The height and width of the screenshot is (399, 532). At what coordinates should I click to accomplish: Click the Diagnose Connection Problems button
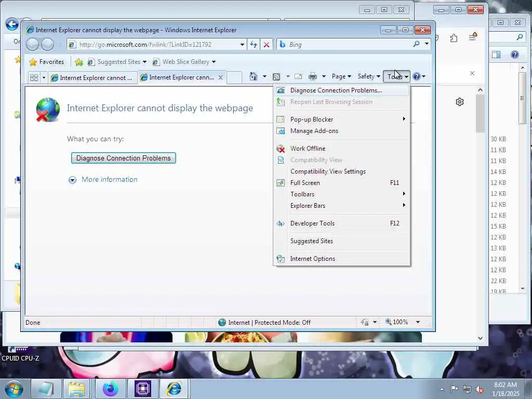pos(124,158)
